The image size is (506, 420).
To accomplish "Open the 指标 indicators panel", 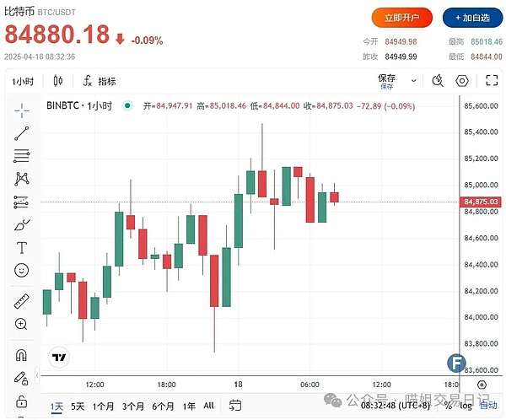I will pyautogui.click(x=100, y=81).
